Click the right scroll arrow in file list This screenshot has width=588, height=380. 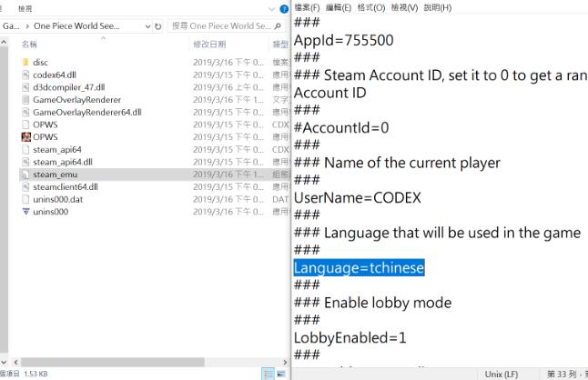[x=285, y=362]
